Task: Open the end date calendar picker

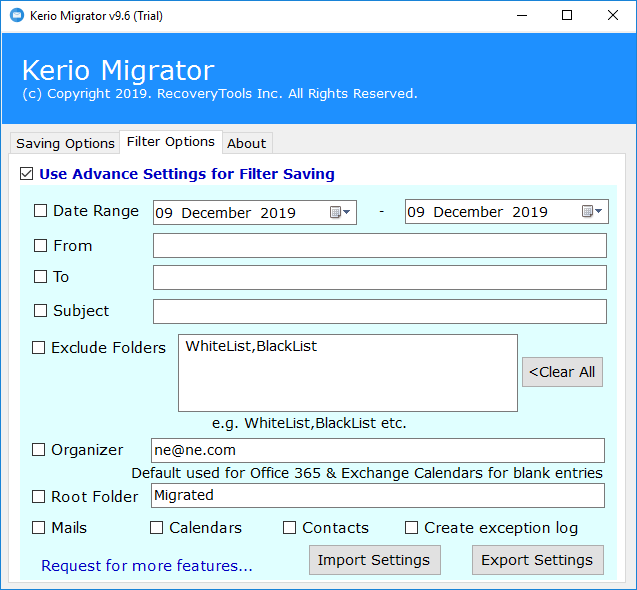Action: (592, 211)
